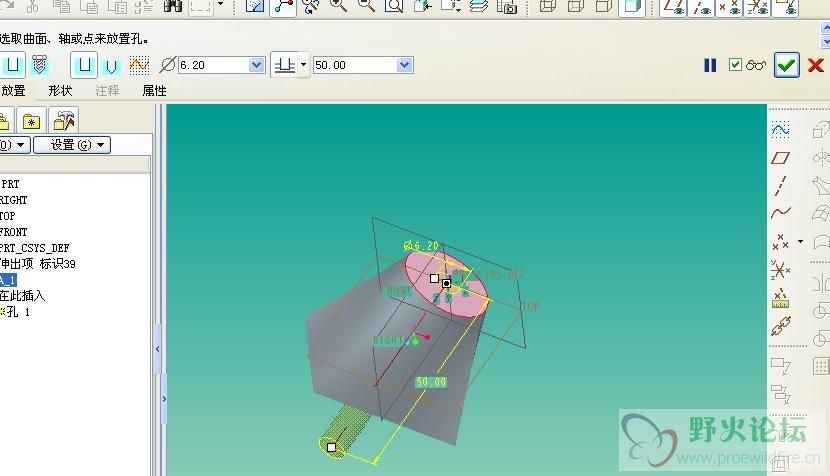
Task: Accept the hole with green checkmark
Action: pos(787,65)
